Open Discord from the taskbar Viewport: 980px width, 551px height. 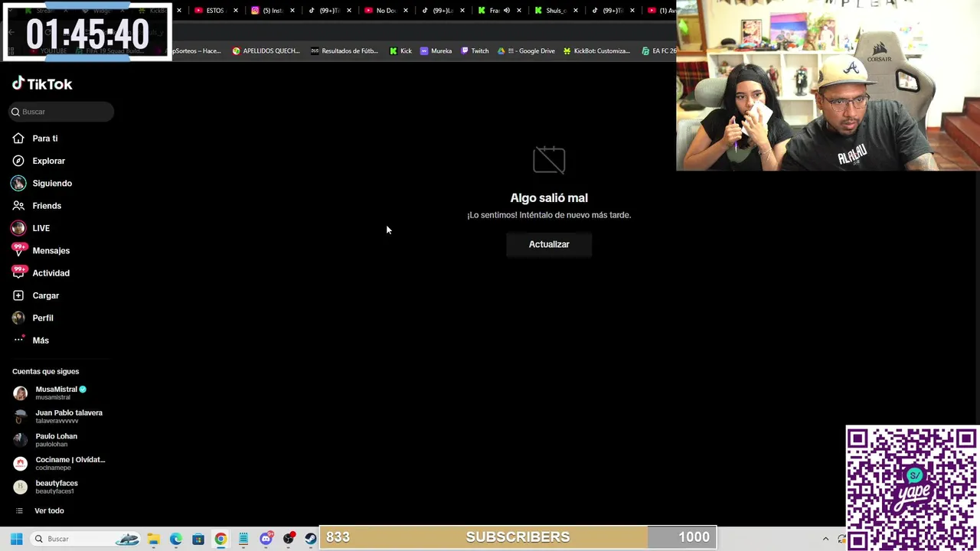tap(266, 539)
